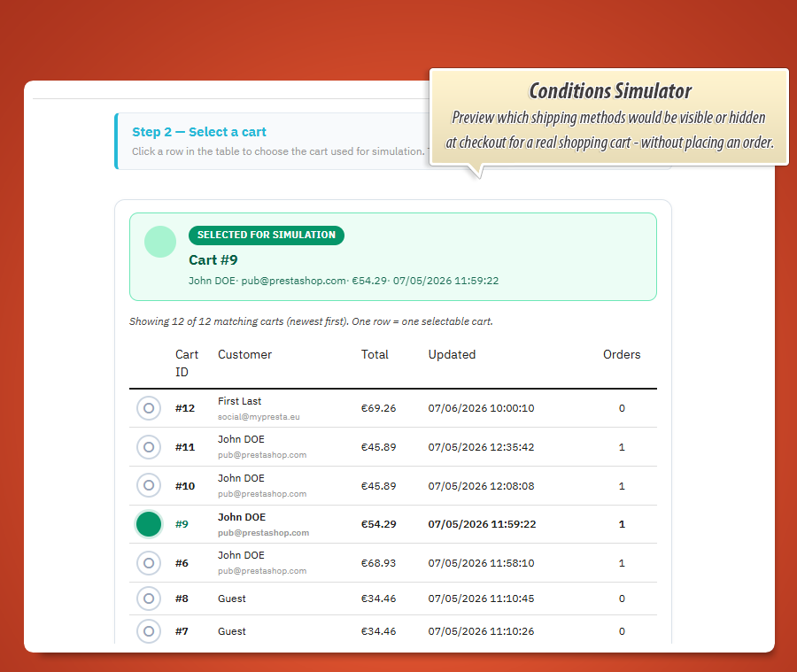This screenshot has height=672, width=797.
Task: Click the green circle avatar in selected cart banner
Action: click(160, 242)
